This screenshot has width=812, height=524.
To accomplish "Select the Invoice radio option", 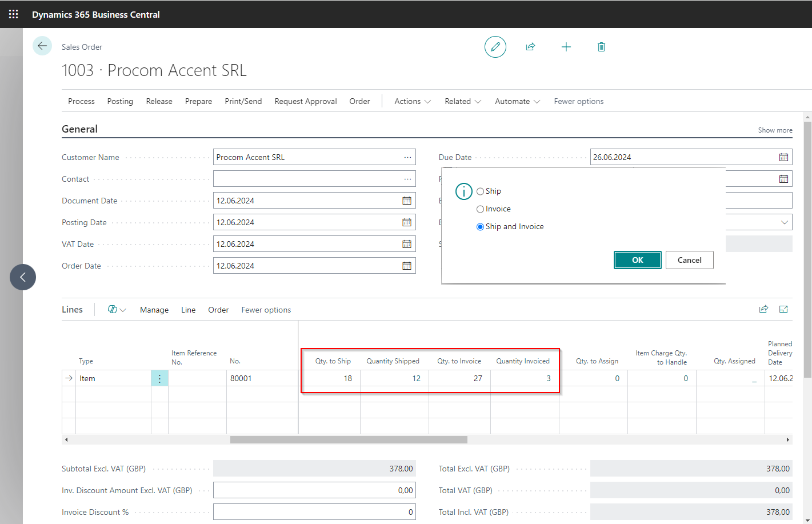I will [x=480, y=209].
